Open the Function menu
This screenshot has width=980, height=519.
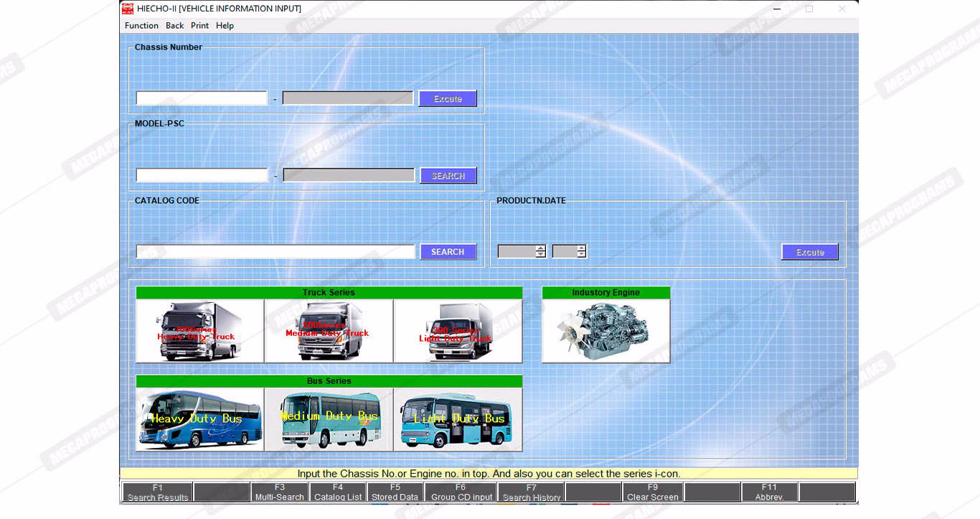[x=141, y=26]
